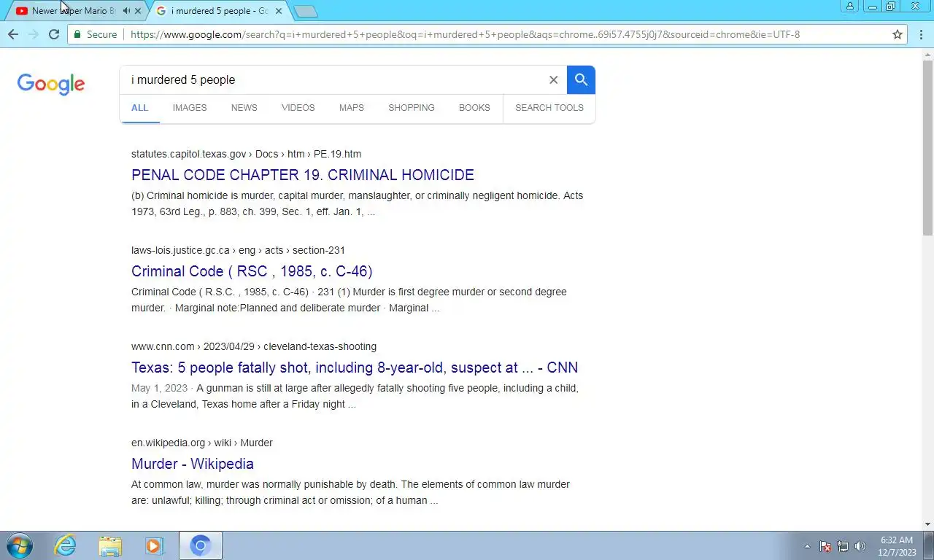934x560 pixels.
Task: Switch to VIDEOS results
Action: [298, 108]
